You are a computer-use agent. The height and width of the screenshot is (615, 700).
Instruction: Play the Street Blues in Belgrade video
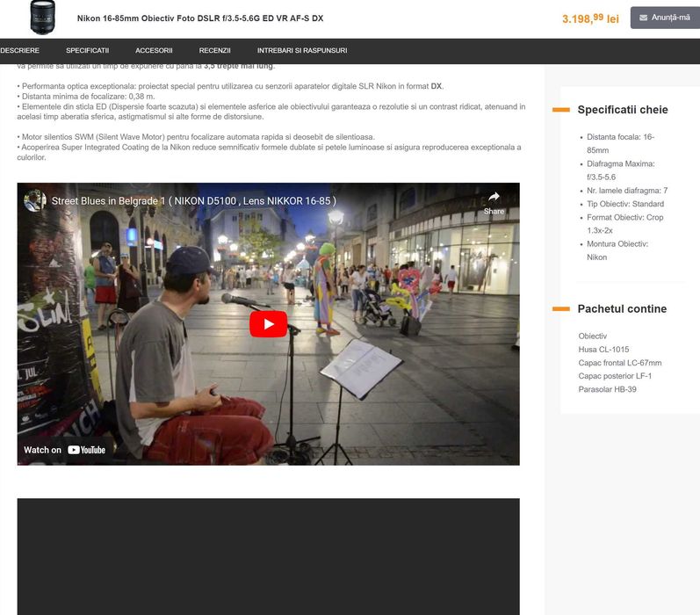pos(268,324)
